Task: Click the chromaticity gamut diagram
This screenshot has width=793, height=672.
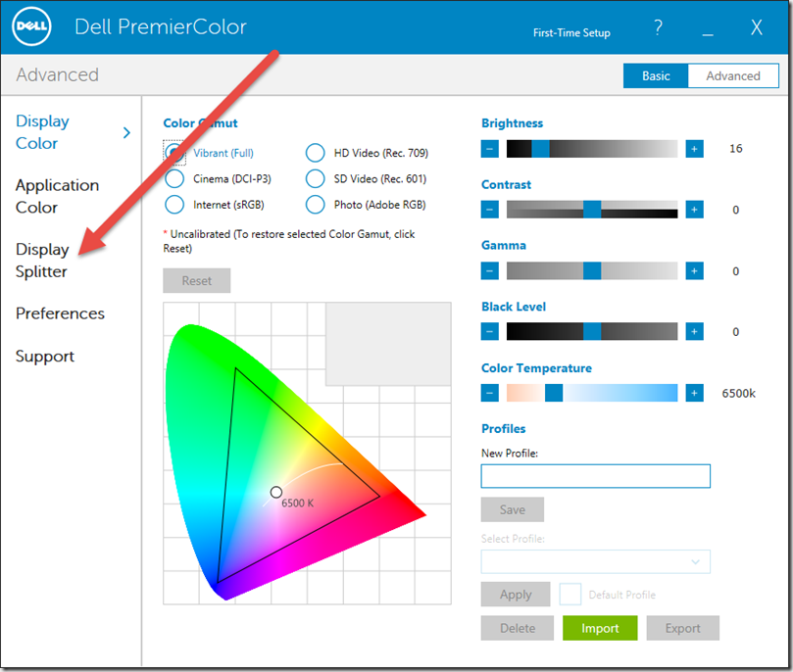Action: click(x=307, y=454)
